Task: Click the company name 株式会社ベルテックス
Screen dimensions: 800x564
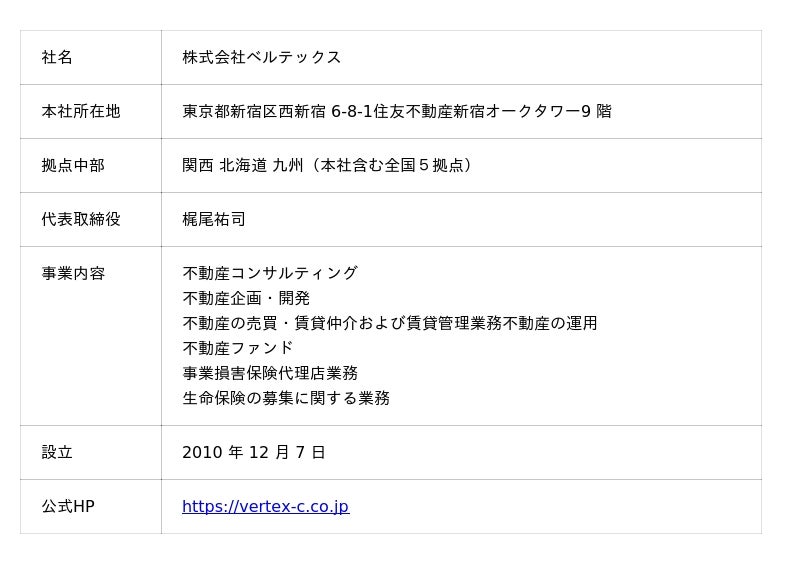Action: (x=262, y=58)
